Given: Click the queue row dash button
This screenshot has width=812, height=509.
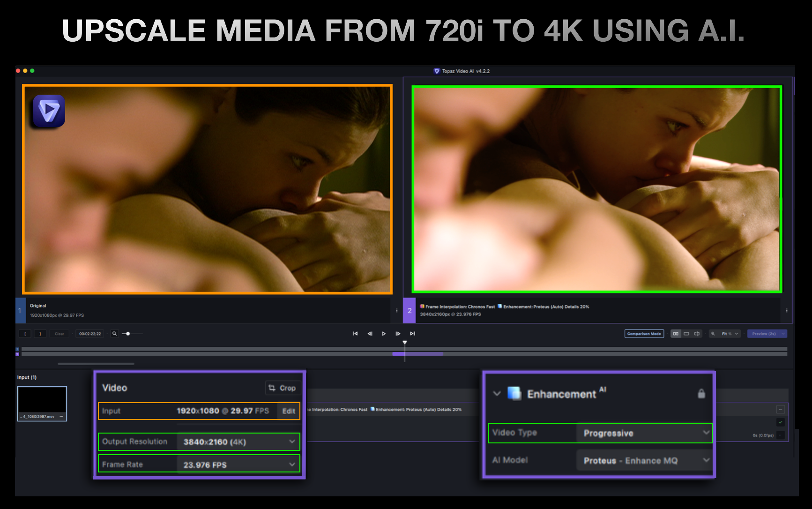Looking at the screenshot, I should coord(780,409).
